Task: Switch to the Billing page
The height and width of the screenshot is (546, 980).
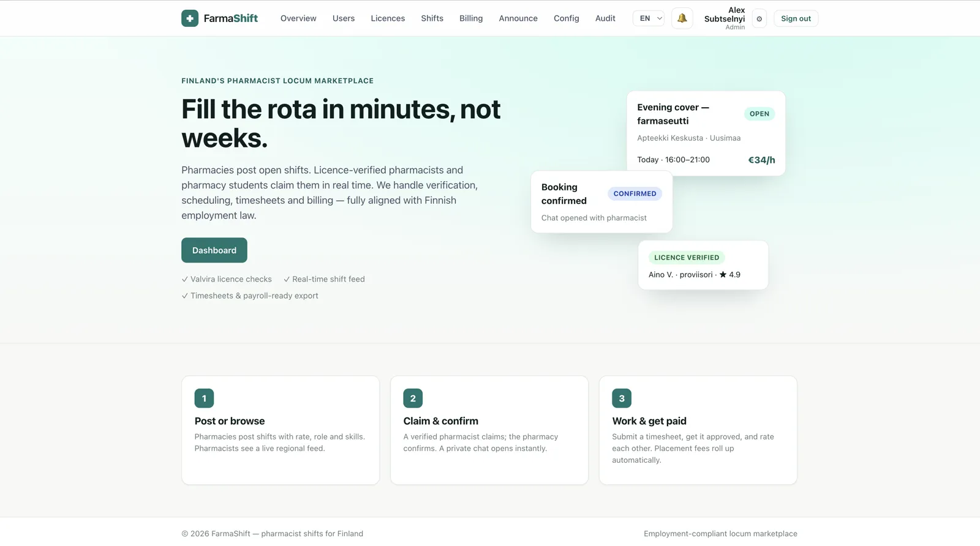Action: 471,18
